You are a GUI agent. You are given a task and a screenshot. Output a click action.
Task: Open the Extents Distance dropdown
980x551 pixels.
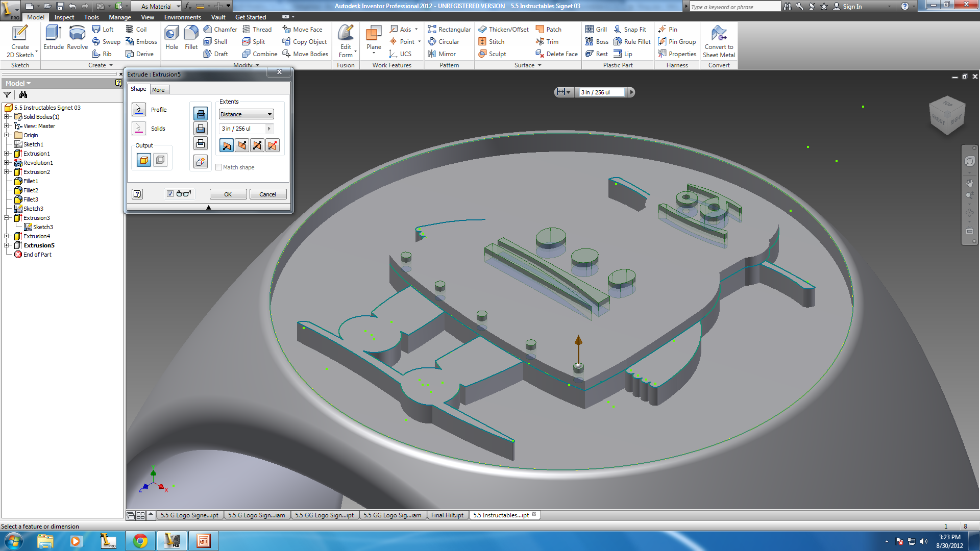[246, 114]
